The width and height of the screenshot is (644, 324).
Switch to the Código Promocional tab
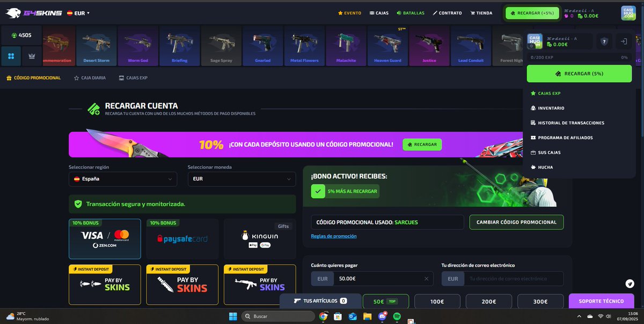(33, 78)
